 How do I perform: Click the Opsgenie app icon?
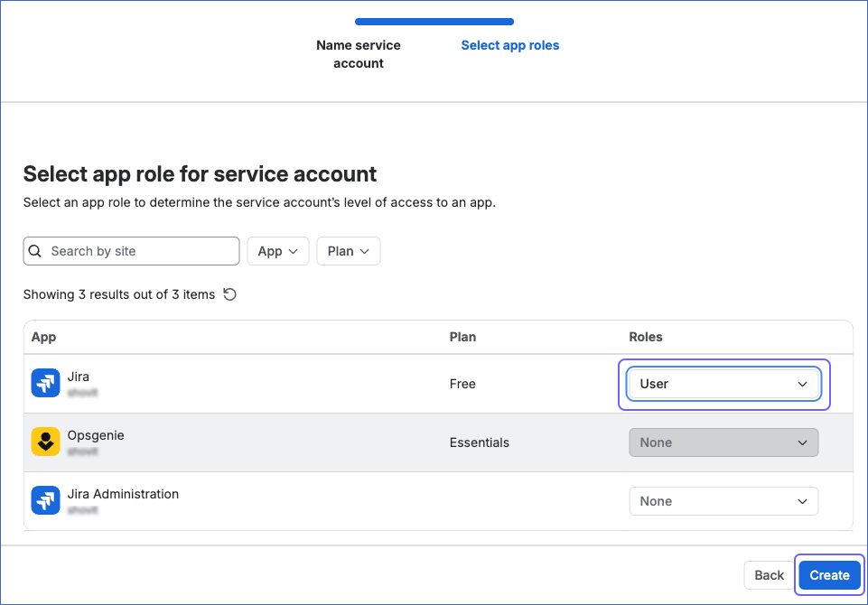pyautogui.click(x=45, y=442)
